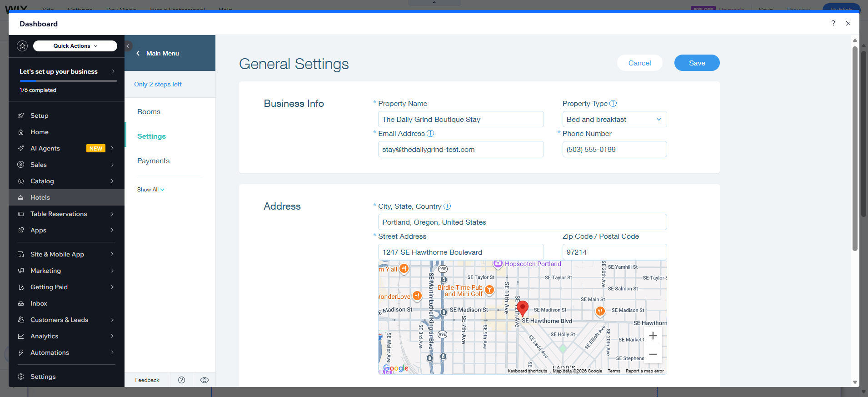Click the Email Address input field

click(x=461, y=149)
